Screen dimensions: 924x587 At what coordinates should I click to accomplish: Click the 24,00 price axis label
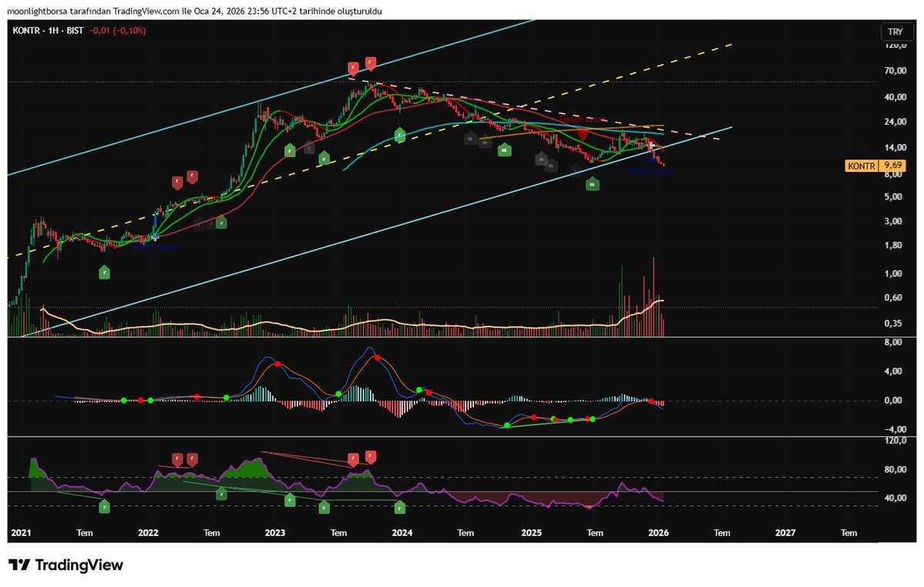895,122
